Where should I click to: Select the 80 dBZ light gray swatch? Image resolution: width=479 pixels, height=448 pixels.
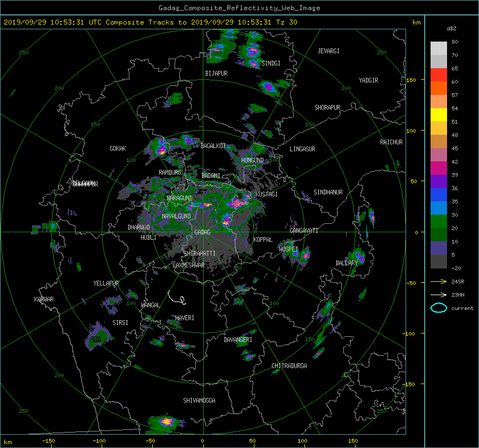click(x=439, y=48)
